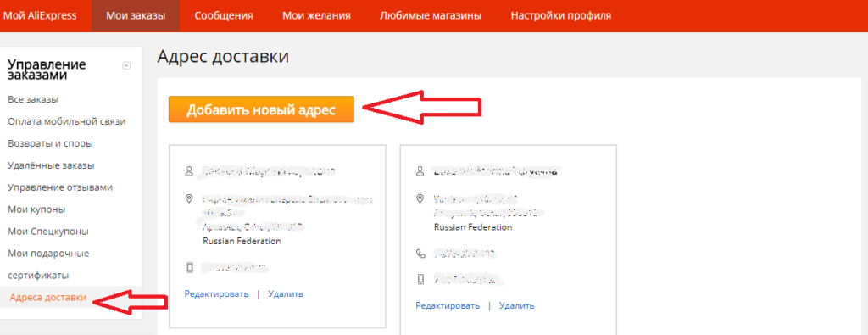Open Оплата мобильной связи
Viewport: 868px width, 335px height.
[x=67, y=121]
